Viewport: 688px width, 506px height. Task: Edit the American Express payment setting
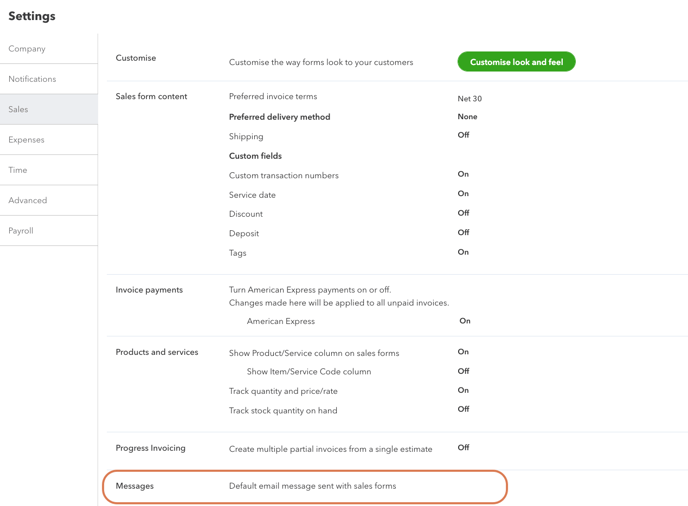pyautogui.click(x=358, y=321)
